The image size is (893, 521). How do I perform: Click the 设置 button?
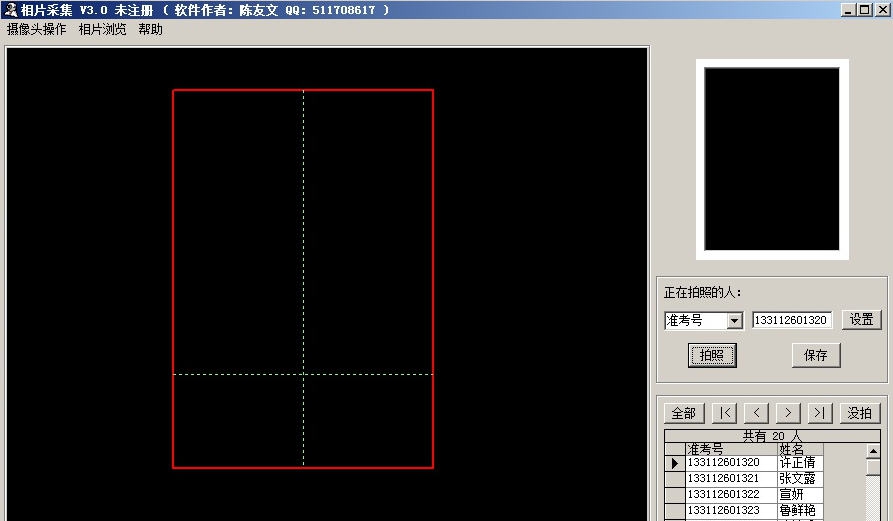click(x=861, y=319)
